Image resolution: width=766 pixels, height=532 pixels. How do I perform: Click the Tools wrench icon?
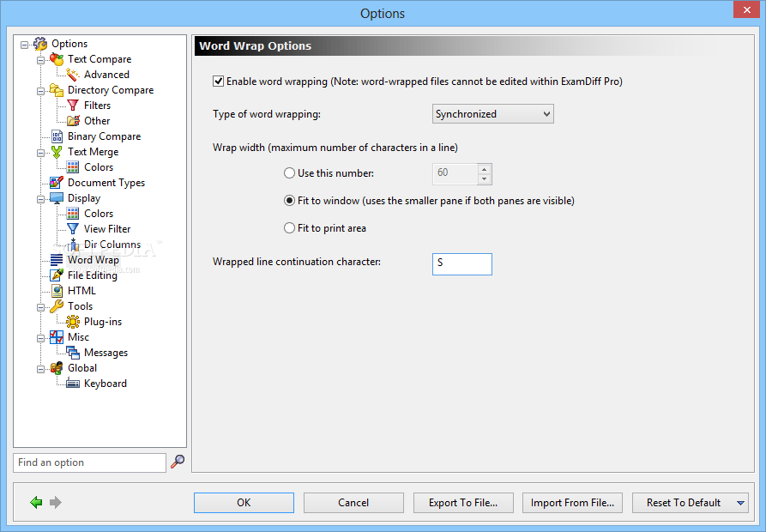(57, 306)
